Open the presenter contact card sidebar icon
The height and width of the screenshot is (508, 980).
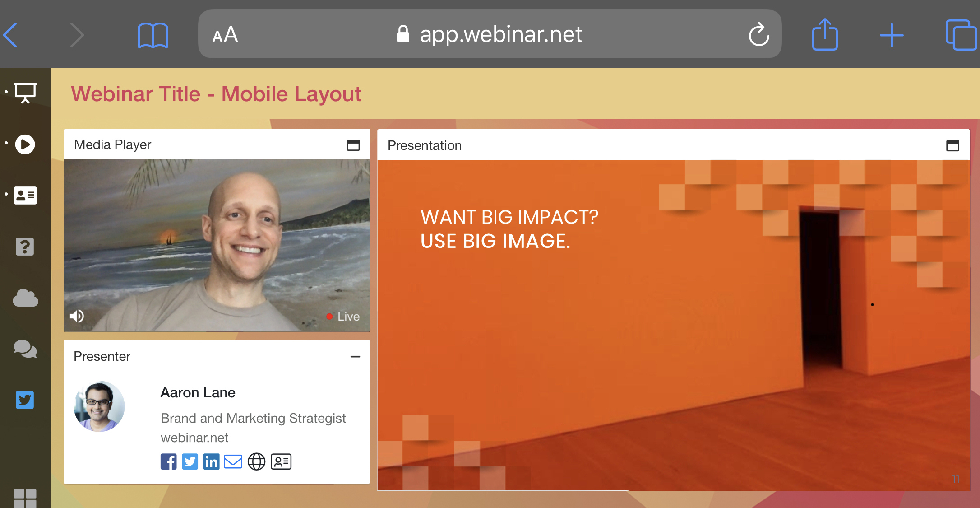[x=25, y=196]
